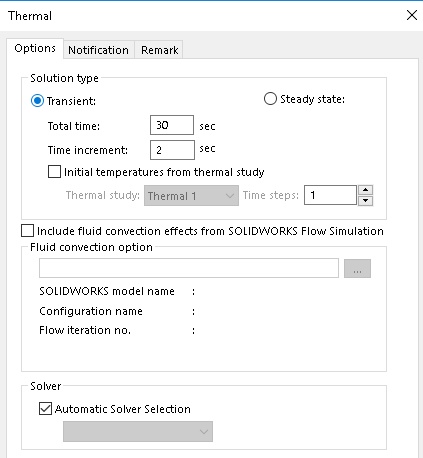The width and height of the screenshot is (423, 458).
Task: Click the Time increment input field
Action: pyautogui.click(x=172, y=150)
